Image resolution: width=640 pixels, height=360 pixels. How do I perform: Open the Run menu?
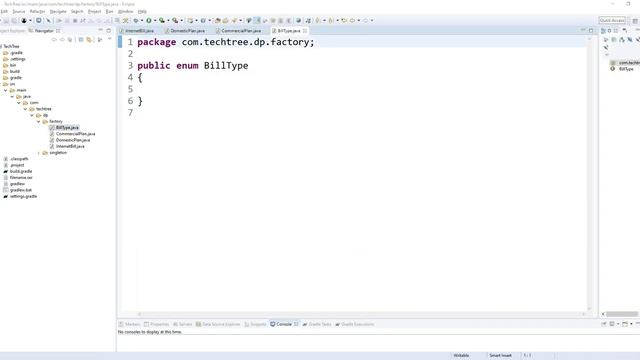pos(109,11)
